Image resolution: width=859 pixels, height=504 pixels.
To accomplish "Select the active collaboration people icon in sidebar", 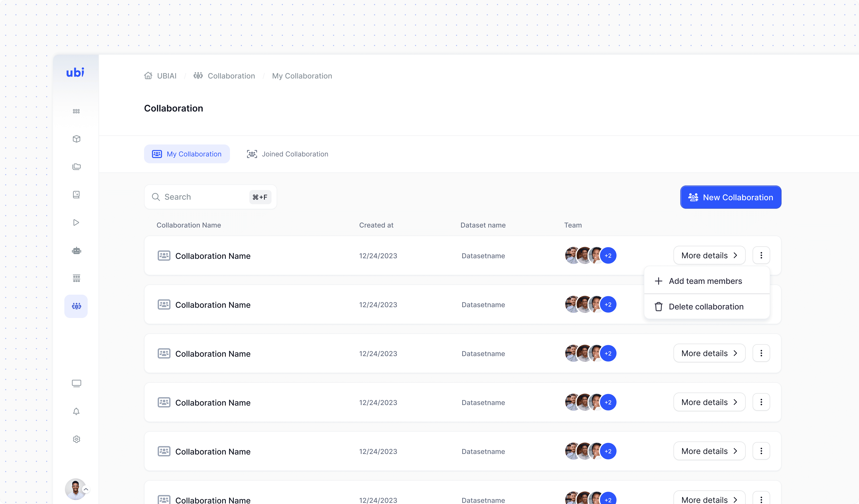I will point(76,306).
